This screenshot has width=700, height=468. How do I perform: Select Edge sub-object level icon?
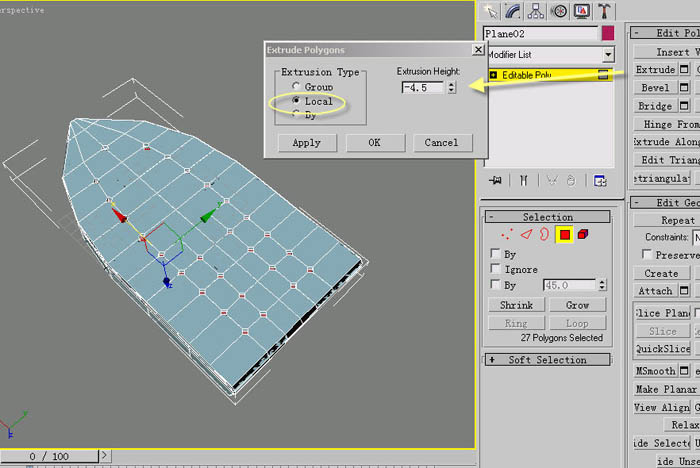527,234
